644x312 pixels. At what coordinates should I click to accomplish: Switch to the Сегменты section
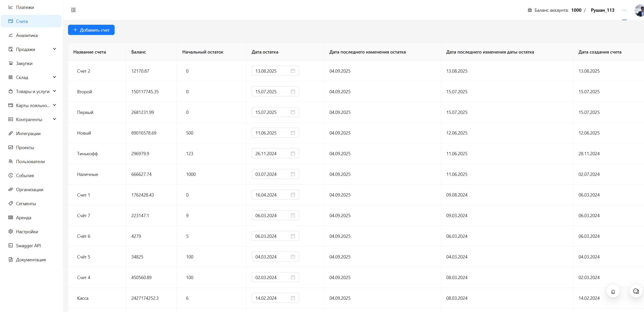coord(26,203)
